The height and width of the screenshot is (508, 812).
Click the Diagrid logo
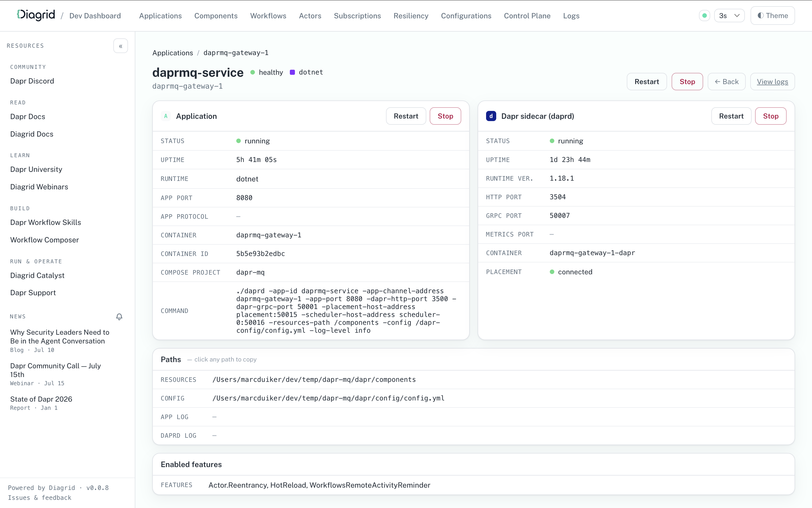pyautogui.click(x=36, y=15)
